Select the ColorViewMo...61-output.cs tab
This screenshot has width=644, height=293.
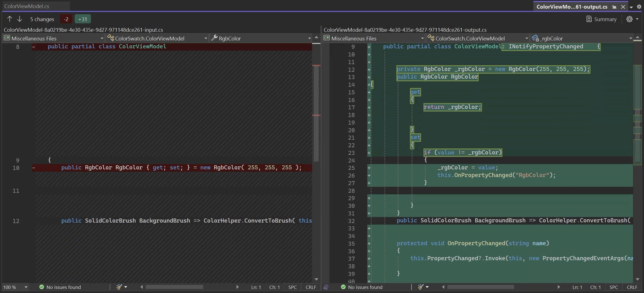(x=572, y=7)
